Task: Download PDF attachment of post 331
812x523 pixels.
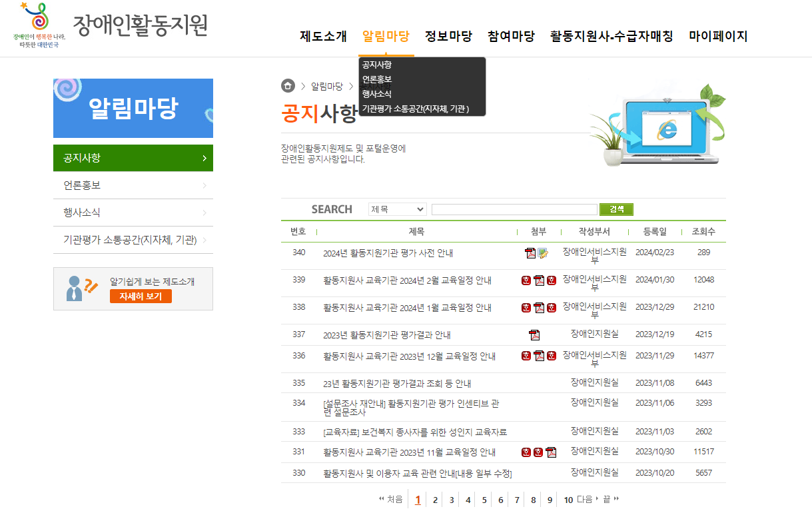Action: (551, 452)
